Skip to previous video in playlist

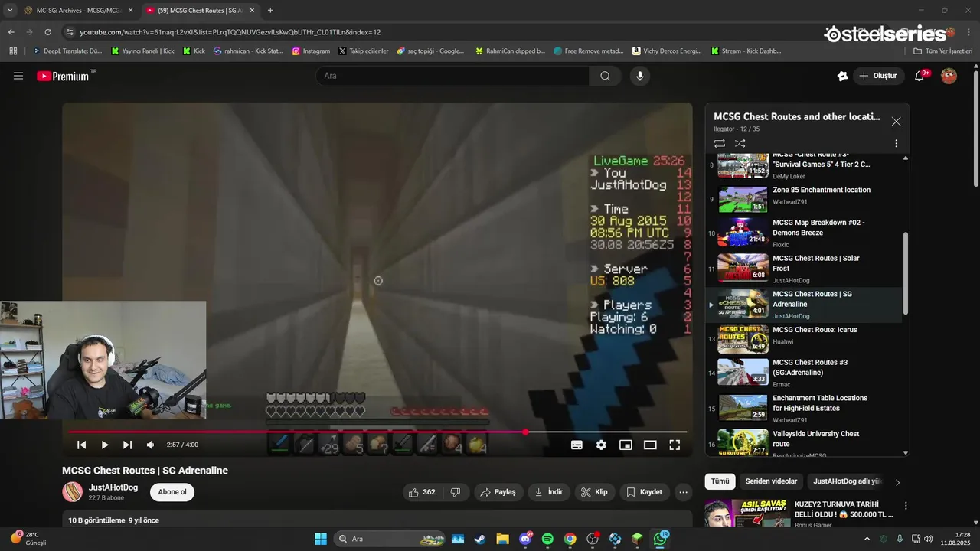[81, 445]
